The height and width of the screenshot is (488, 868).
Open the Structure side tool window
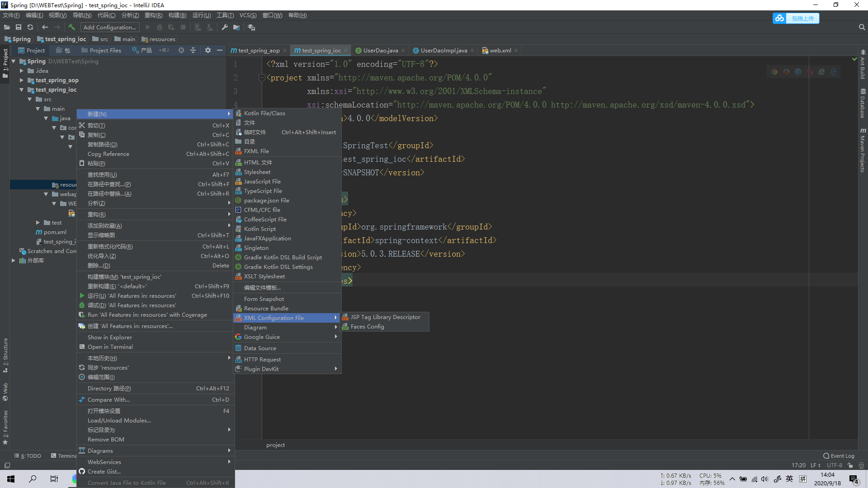(5, 355)
